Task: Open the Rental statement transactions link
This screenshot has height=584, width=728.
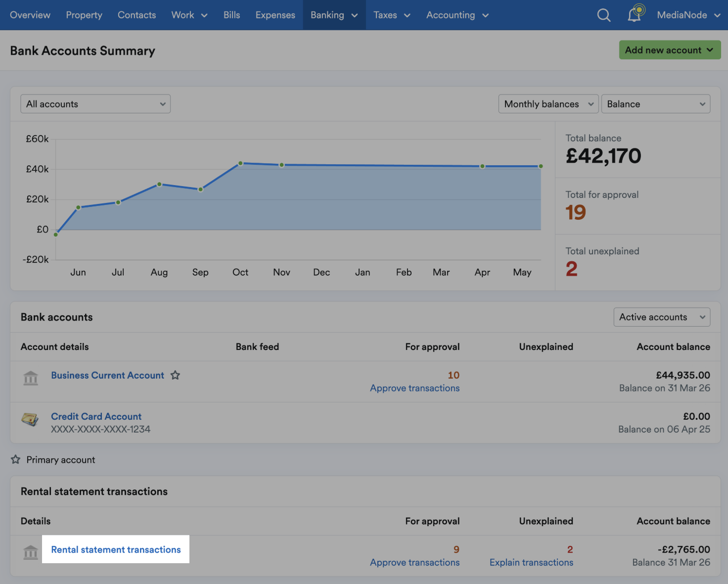Action: pos(116,549)
